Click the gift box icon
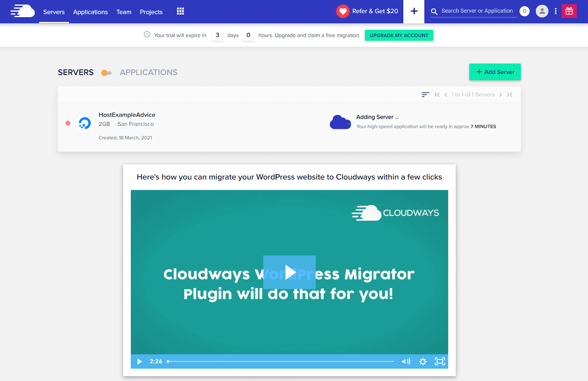This screenshot has width=588, height=381. (x=569, y=11)
